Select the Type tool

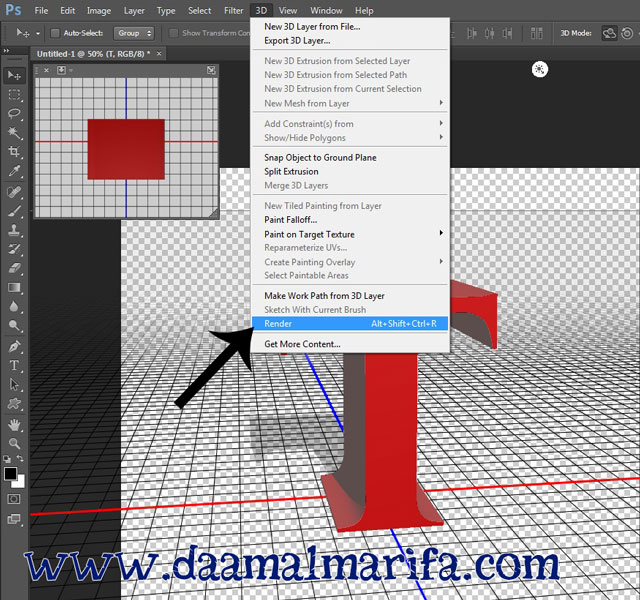[x=14, y=365]
